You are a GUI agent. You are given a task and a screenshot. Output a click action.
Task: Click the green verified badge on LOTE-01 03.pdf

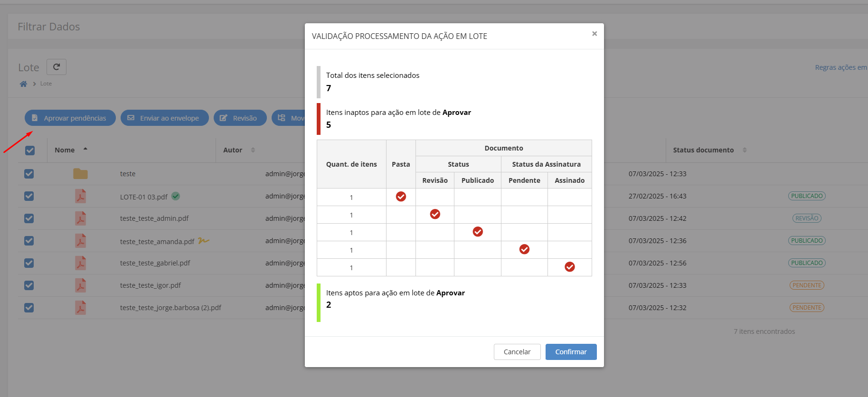tap(176, 196)
